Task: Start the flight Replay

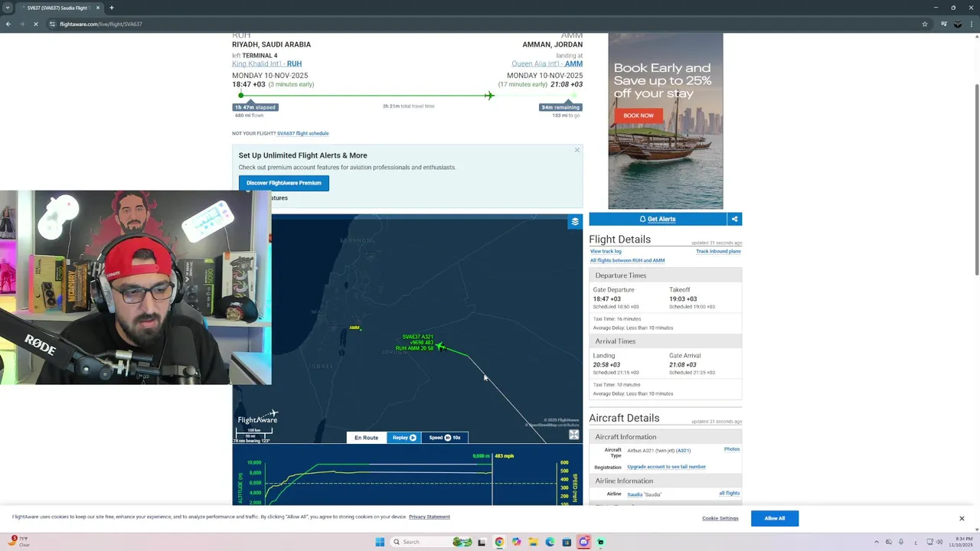Action: (403, 438)
